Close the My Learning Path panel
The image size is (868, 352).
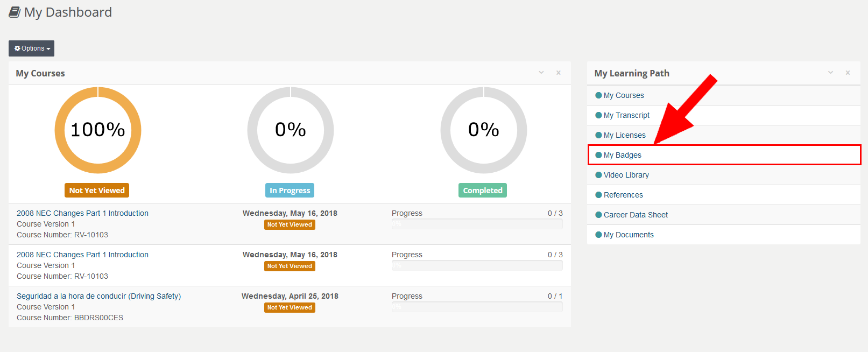click(848, 73)
